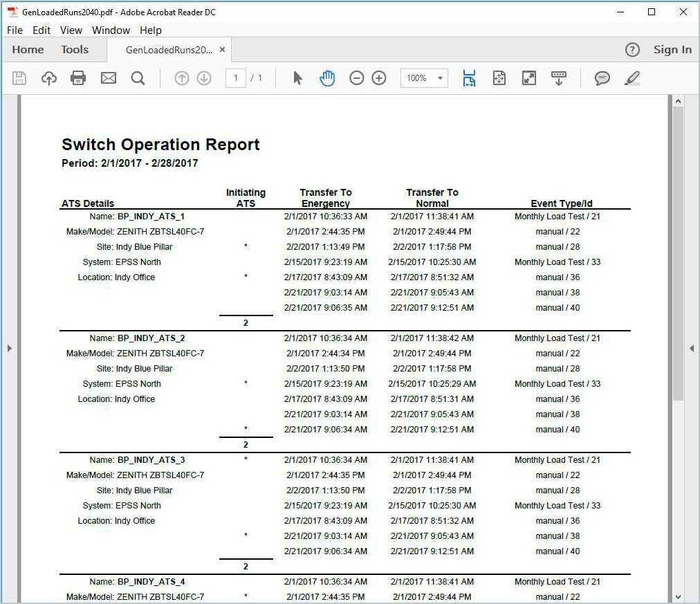The width and height of the screenshot is (700, 604).
Task: Go to previous page arrow icon
Action: pos(182,78)
